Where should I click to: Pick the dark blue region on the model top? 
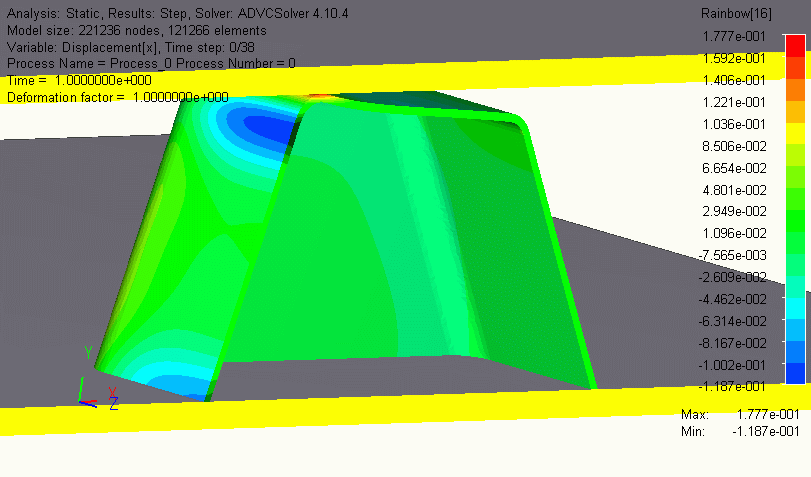click(260, 128)
